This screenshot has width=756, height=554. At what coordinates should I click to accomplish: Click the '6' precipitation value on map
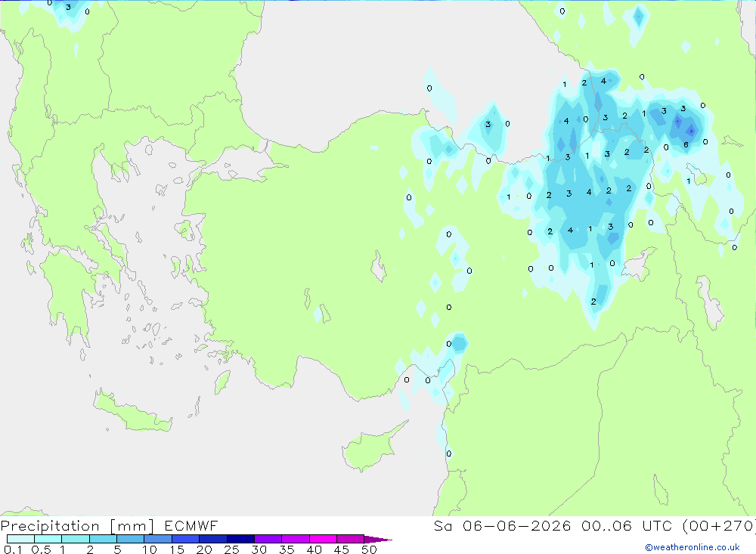pos(686,144)
